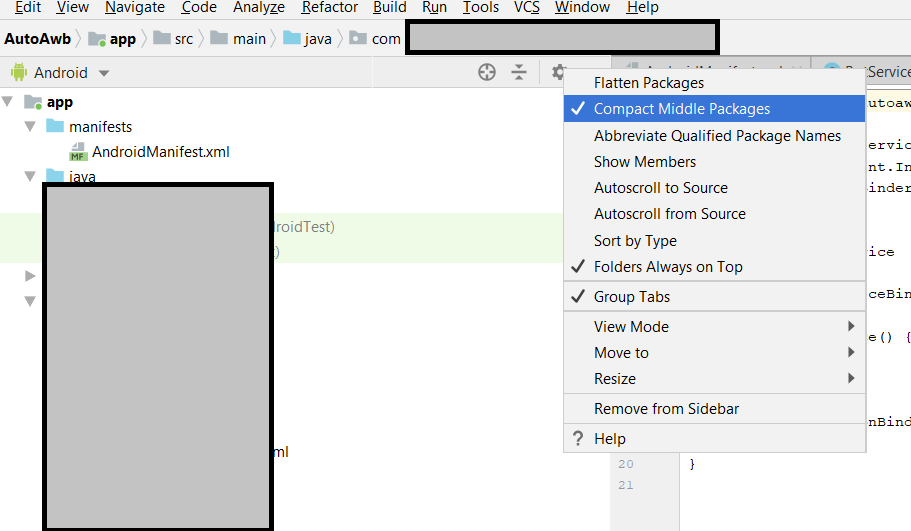Open the Tools menu

point(480,8)
